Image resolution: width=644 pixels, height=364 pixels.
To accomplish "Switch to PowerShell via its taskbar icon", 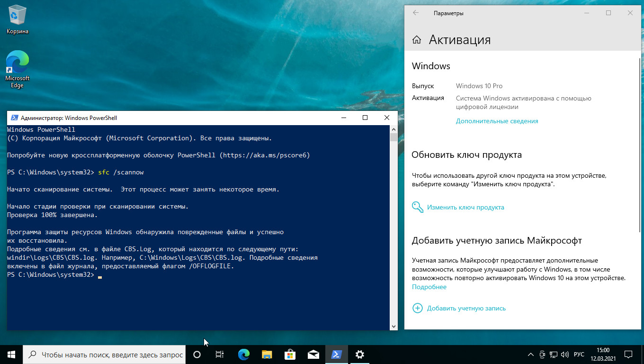I will (337, 355).
